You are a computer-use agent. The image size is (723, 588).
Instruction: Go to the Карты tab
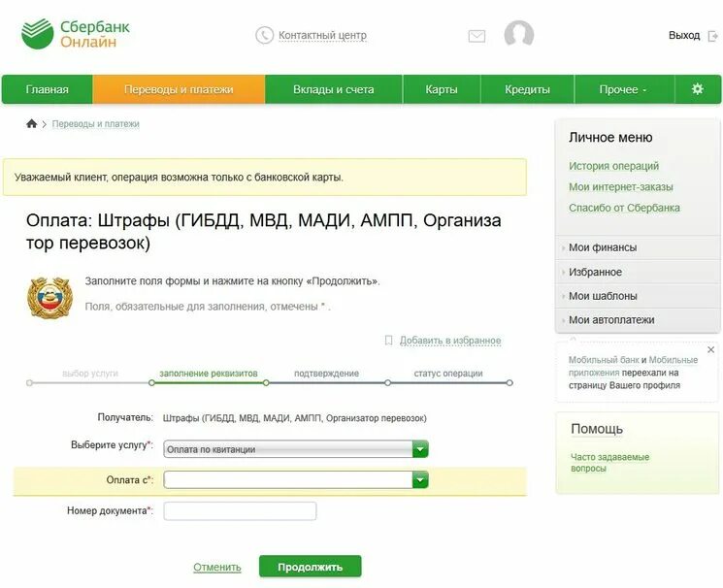pyautogui.click(x=442, y=89)
